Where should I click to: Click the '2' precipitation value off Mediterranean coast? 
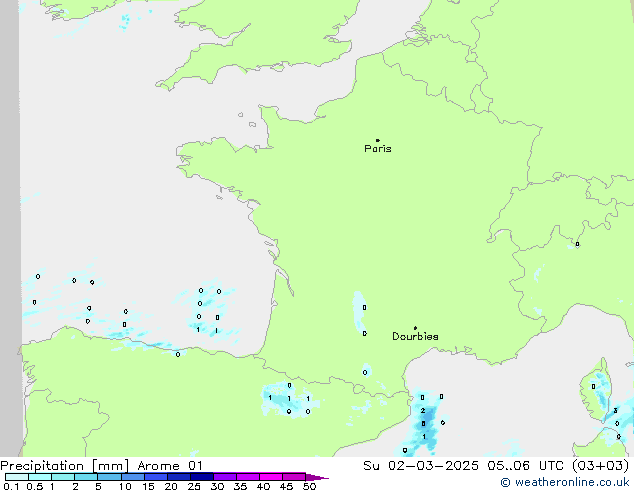tap(423, 410)
